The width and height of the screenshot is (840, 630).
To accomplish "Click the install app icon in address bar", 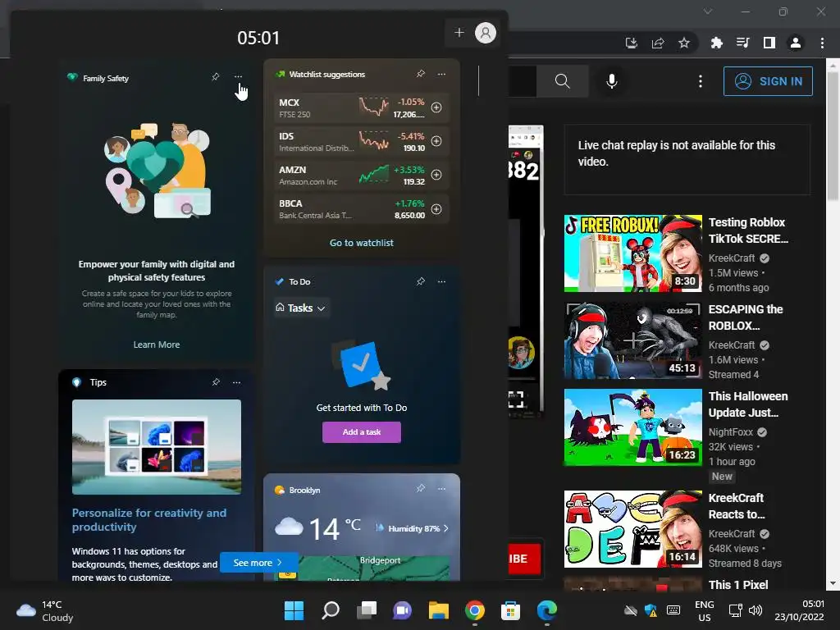I will (x=632, y=43).
